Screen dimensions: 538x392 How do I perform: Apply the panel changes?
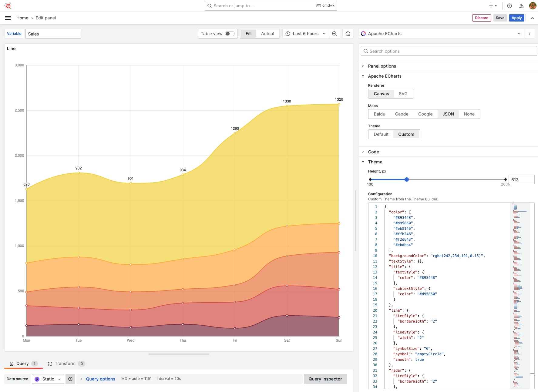[x=516, y=18]
